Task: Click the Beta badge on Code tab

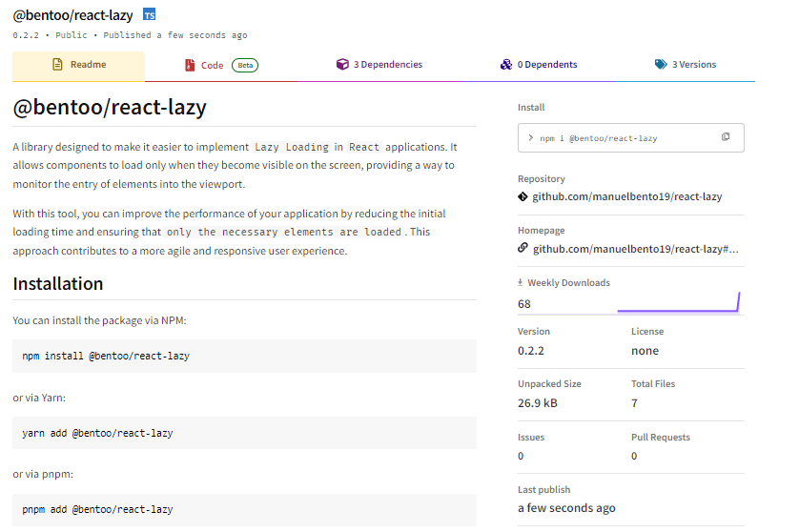Action: pyautogui.click(x=245, y=65)
